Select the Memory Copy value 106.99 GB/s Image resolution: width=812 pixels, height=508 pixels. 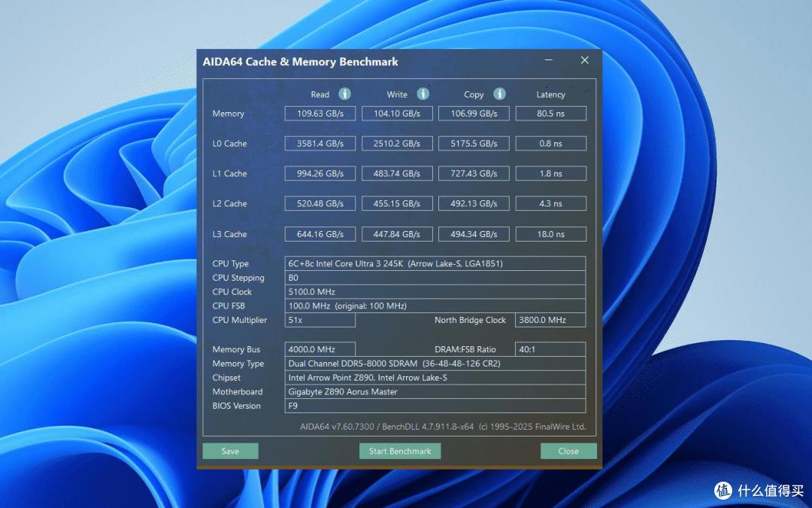[x=474, y=114]
